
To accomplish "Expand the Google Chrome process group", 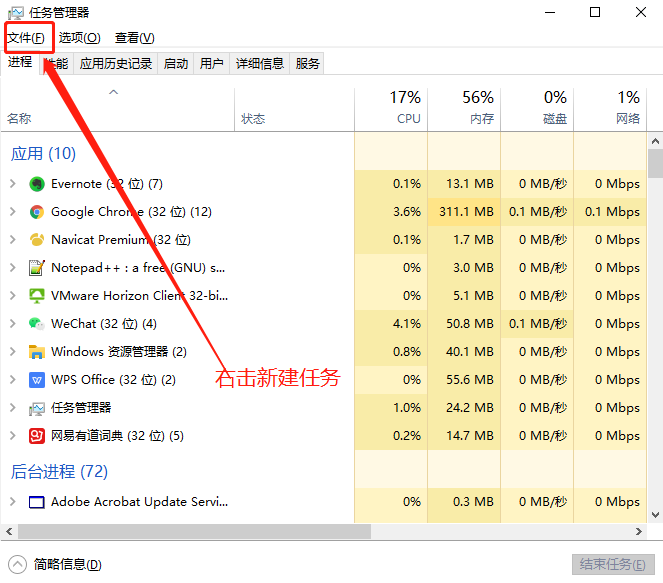I will tap(13, 212).
